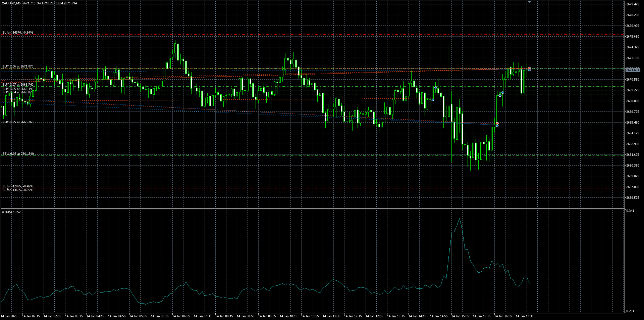This screenshot has width=644, height=320.
Task: Click the 2670.550 price scale value
Action: coord(633,80)
